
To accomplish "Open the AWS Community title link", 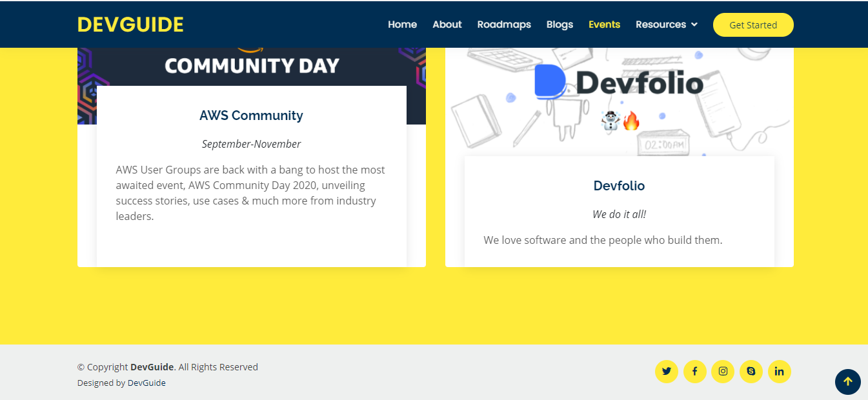I will coord(251,115).
